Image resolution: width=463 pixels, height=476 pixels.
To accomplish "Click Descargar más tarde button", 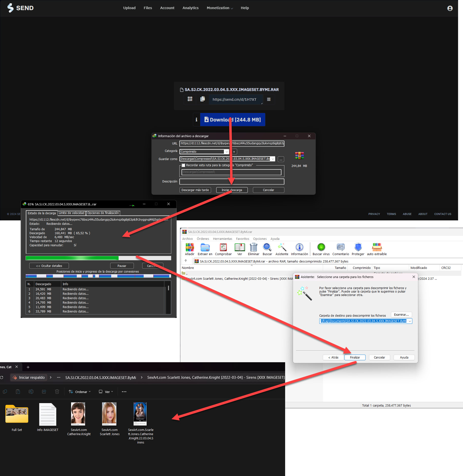I will (x=195, y=190).
